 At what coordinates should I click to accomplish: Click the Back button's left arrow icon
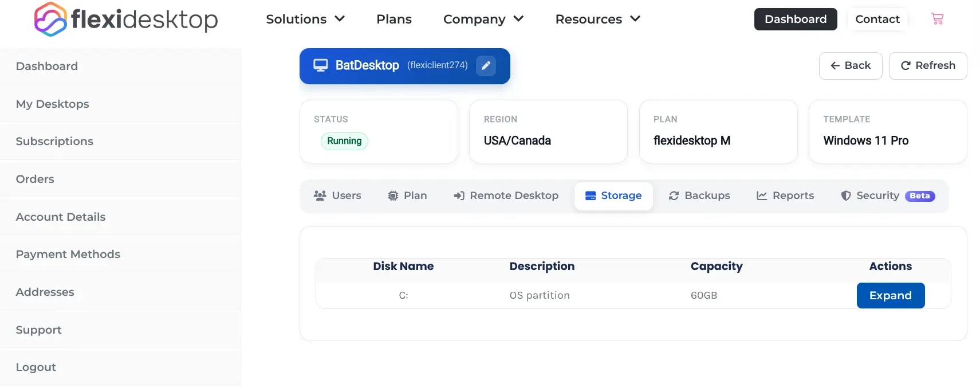pyautogui.click(x=835, y=66)
